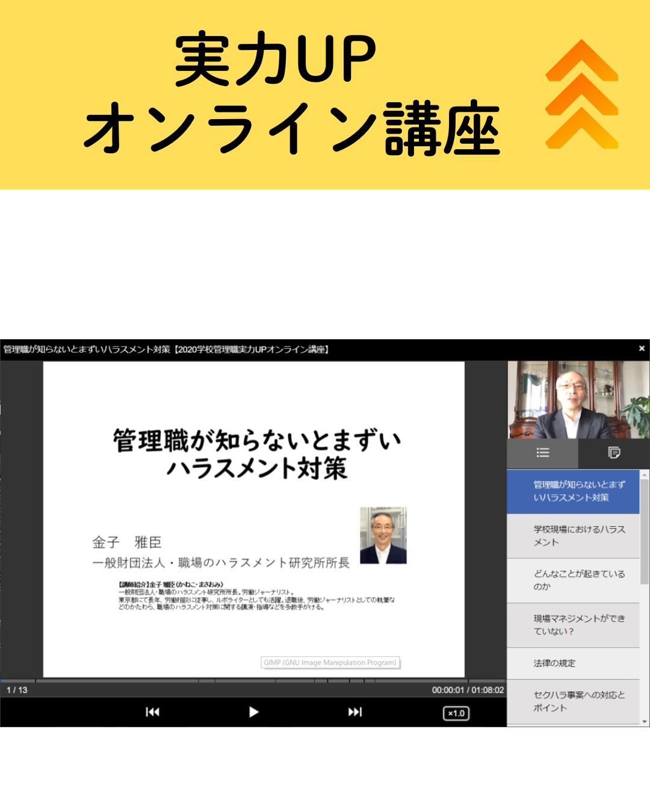Viewport: 650px width, 812px height.
Task: Click the speaker webcam video
Action: 578,400
